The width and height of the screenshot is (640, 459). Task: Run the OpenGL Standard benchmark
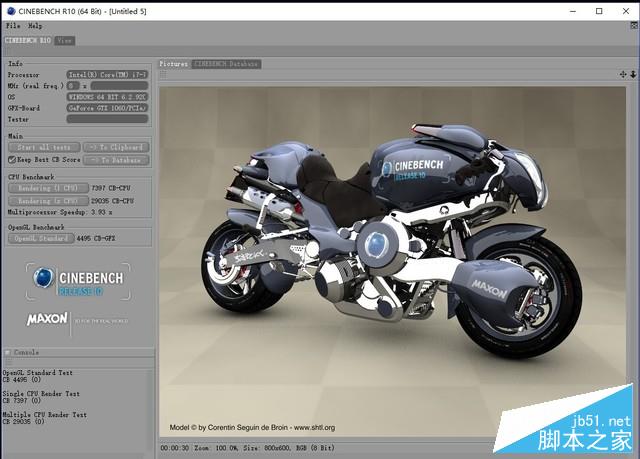point(41,238)
